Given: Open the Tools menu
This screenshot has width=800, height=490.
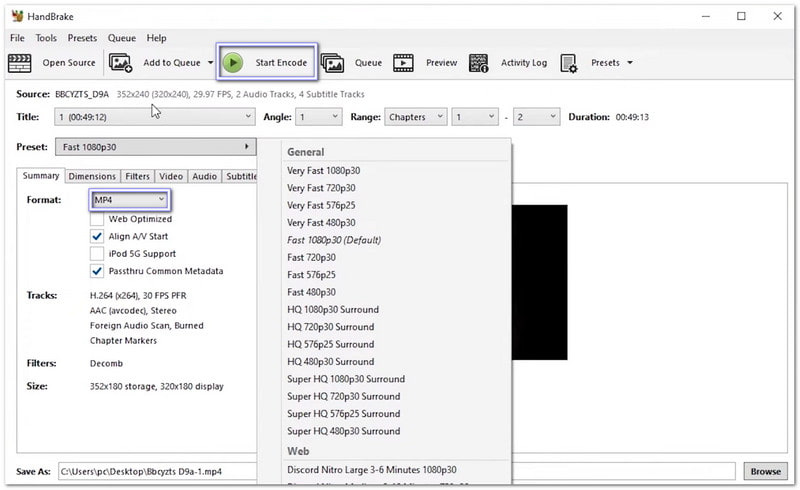Looking at the screenshot, I should tap(46, 38).
